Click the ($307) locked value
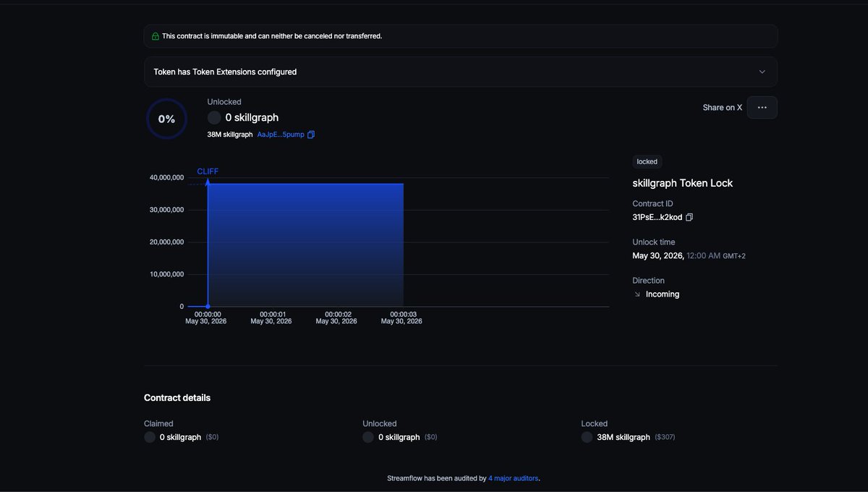 (665, 437)
